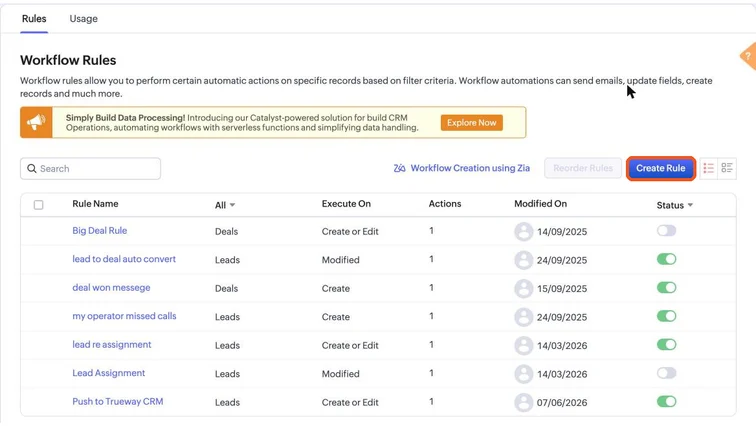Switch to detailed view icon

[727, 168]
